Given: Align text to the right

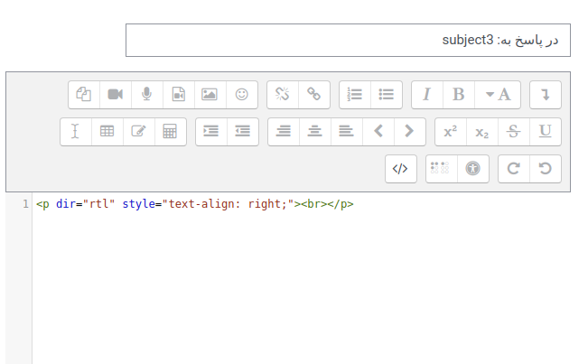Looking at the screenshot, I should click(284, 132).
